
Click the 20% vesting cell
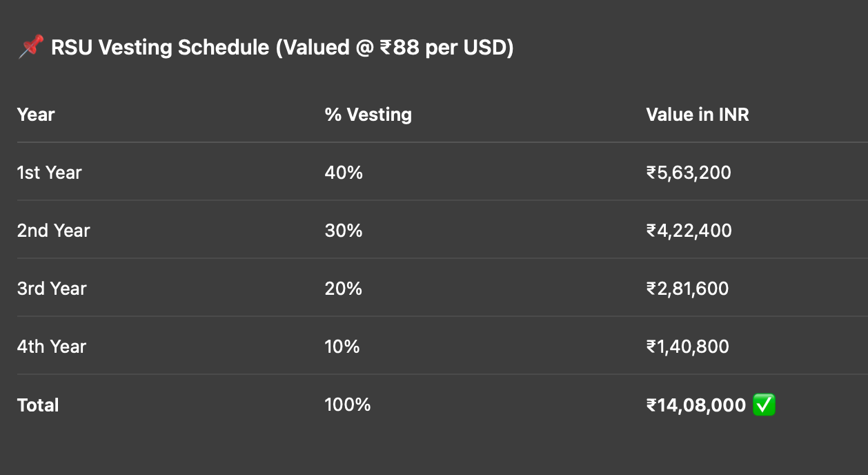(344, 289)
